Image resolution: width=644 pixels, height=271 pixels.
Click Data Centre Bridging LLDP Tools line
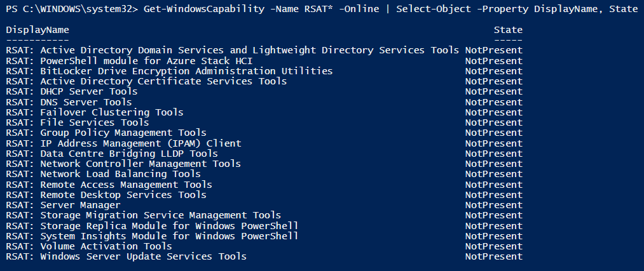[x=112, y=154]
